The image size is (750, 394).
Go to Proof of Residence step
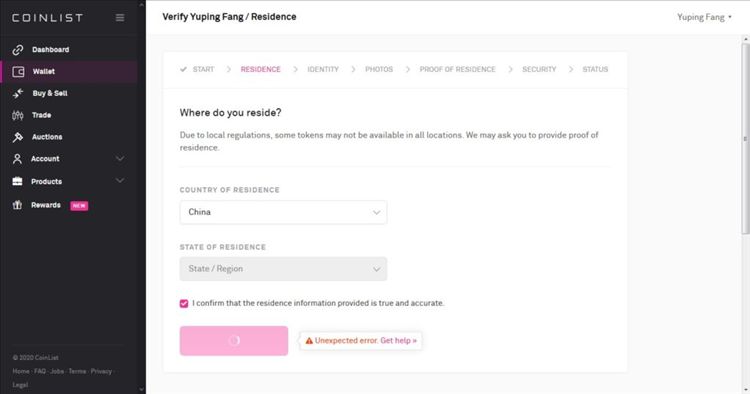click(457, 69)
